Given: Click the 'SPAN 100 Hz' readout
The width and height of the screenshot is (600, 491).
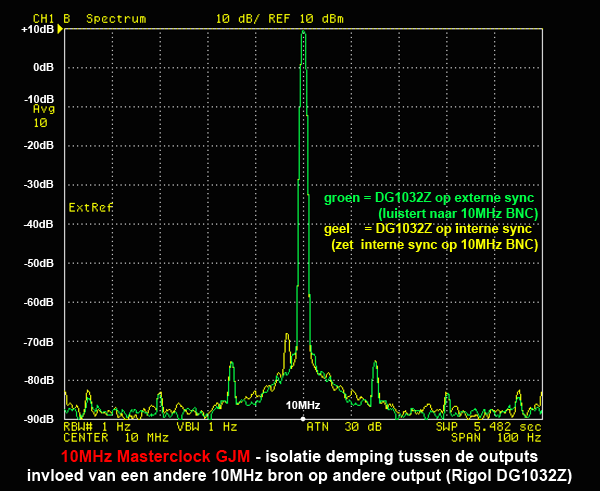Looking at the screenshot, I should pos(496,437).
